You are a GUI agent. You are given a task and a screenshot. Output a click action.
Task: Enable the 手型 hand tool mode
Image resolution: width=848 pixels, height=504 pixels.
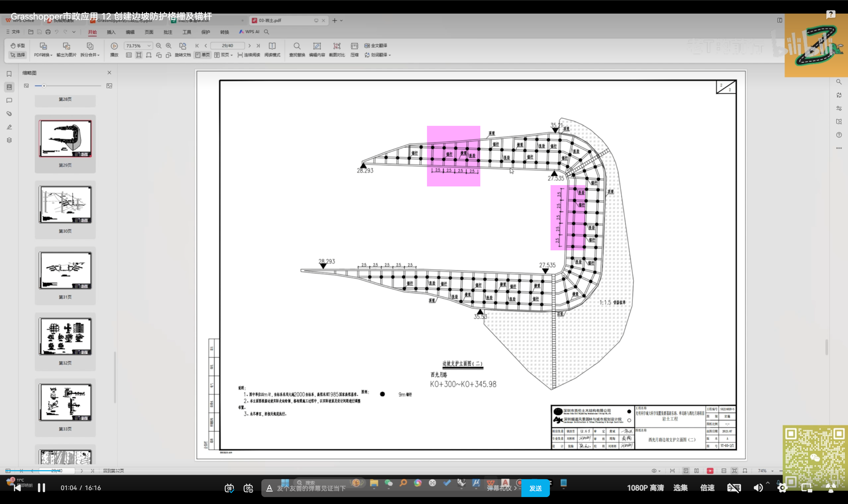18,45
